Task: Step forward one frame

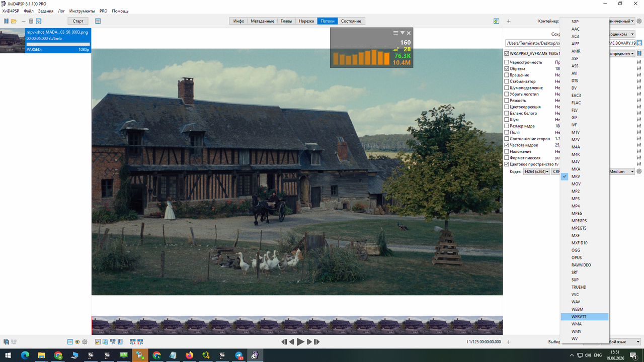Action: (309, 342)
